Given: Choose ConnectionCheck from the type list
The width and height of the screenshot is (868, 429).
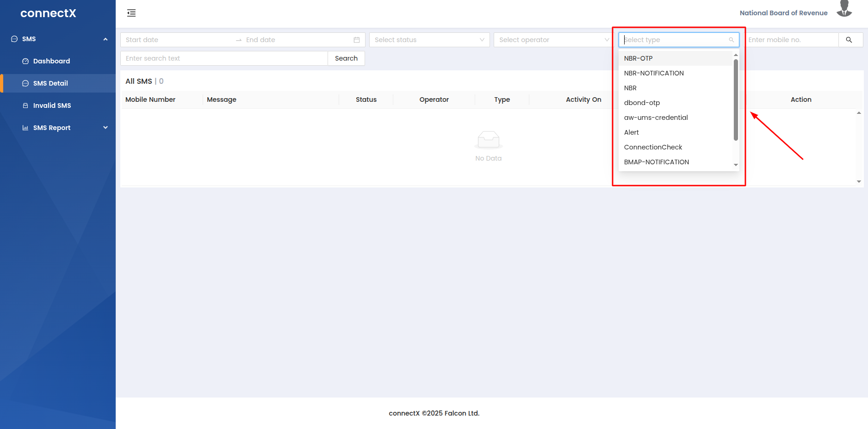Looking at the screenshot, I should 653,147.
